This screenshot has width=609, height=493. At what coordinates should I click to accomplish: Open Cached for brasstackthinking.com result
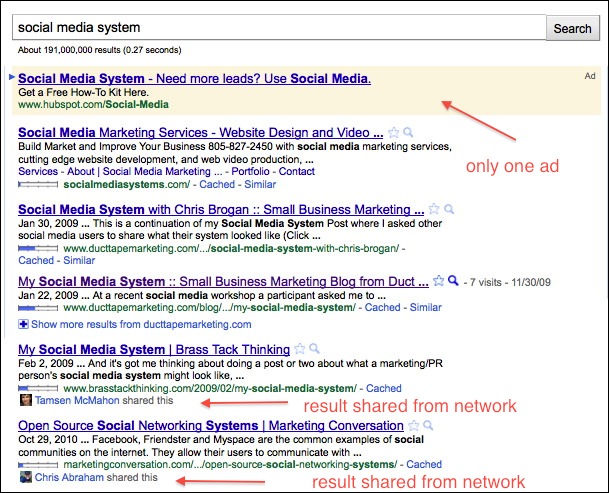(384, 388)
